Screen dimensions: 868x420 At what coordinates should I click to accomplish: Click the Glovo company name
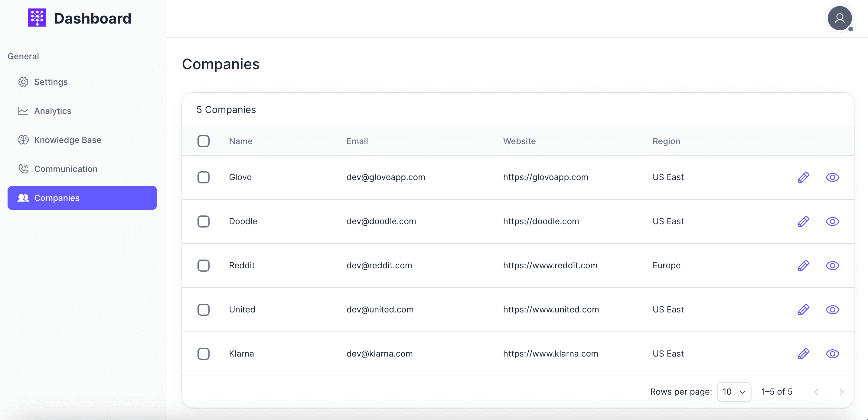point(240,177)
